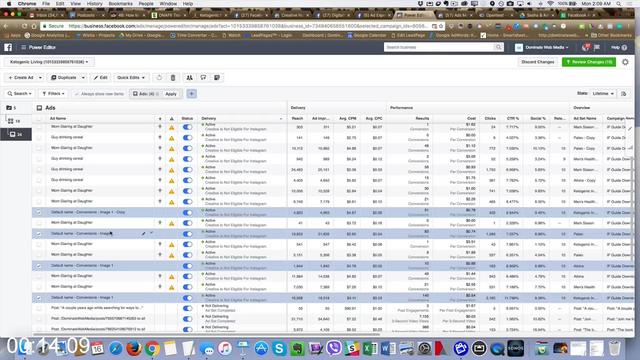The width and height of the screenshot is (640, 360).
Task: Click the Duplicate button
Action: click(x=64, y=78)
